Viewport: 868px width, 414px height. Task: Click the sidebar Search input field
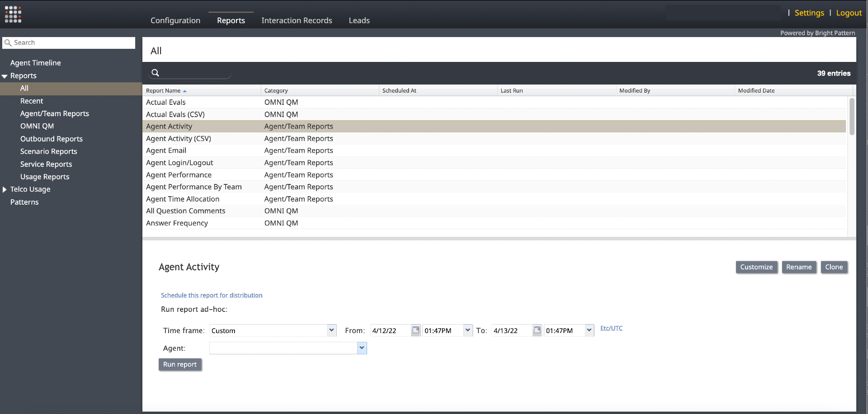click(x=69, y=43)
